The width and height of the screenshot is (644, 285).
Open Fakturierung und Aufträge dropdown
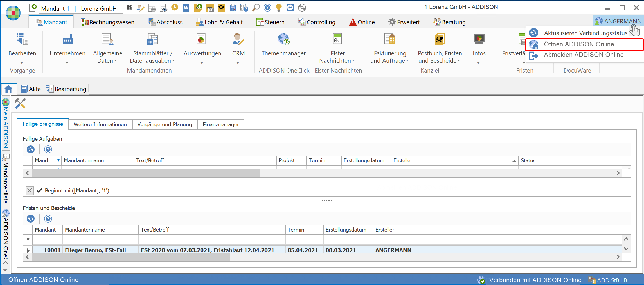[x=389, y=57]
